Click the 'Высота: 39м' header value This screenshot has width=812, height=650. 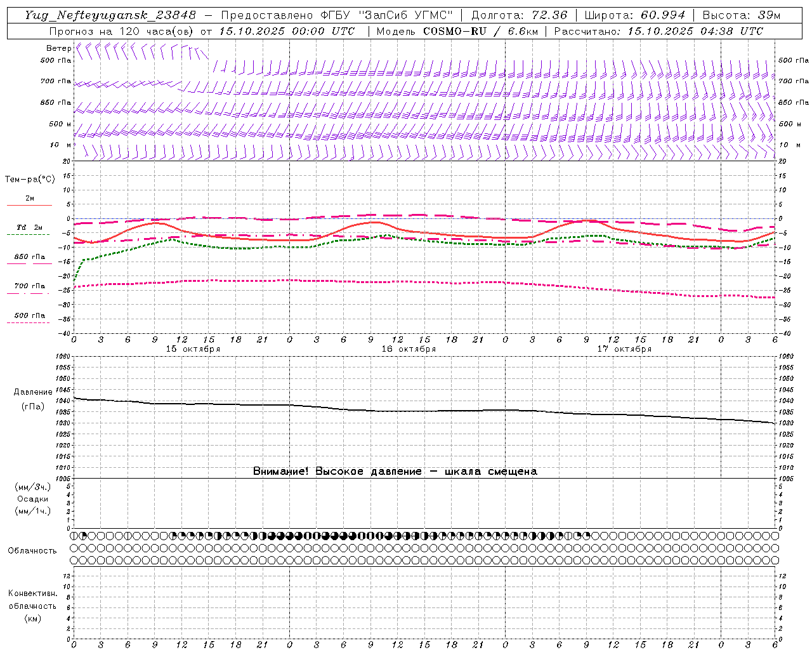tap(741, 15)
